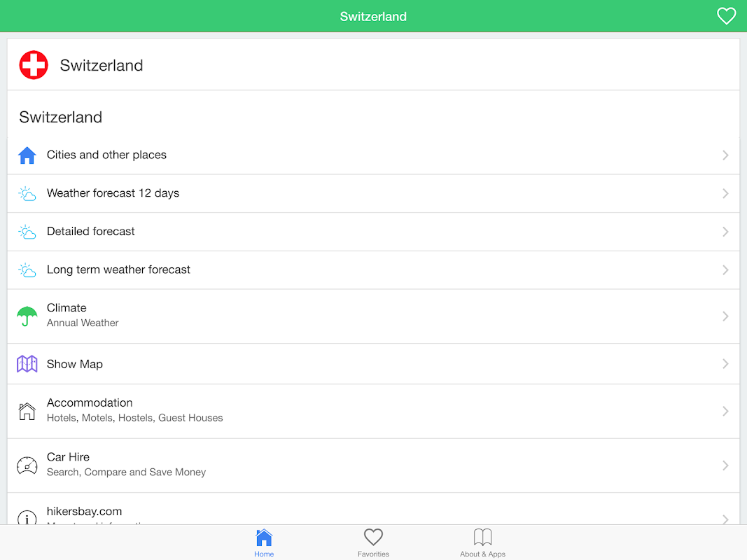
Task: Select Long term weather forecast
Action: [x=118, y=269]
